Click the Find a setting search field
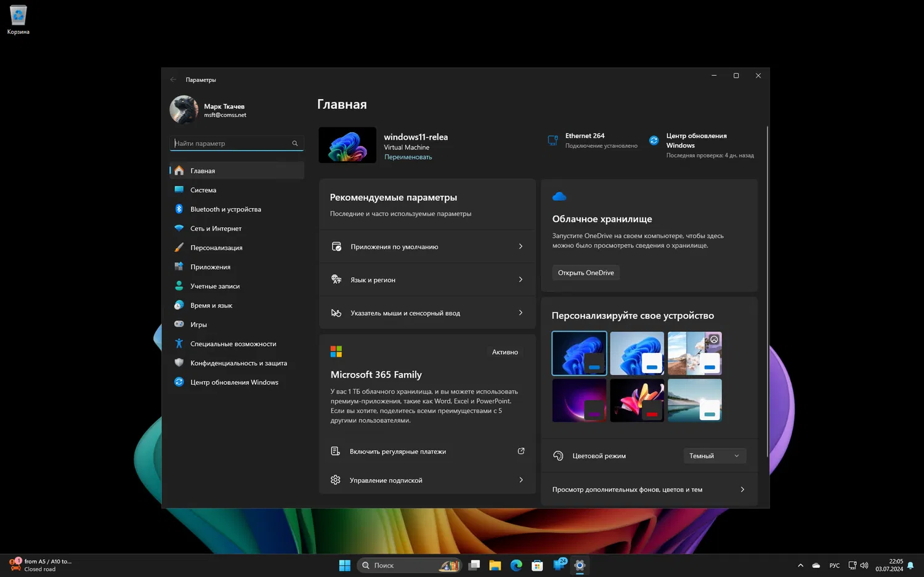Screen dimensions: 924x577 point(231,143)
